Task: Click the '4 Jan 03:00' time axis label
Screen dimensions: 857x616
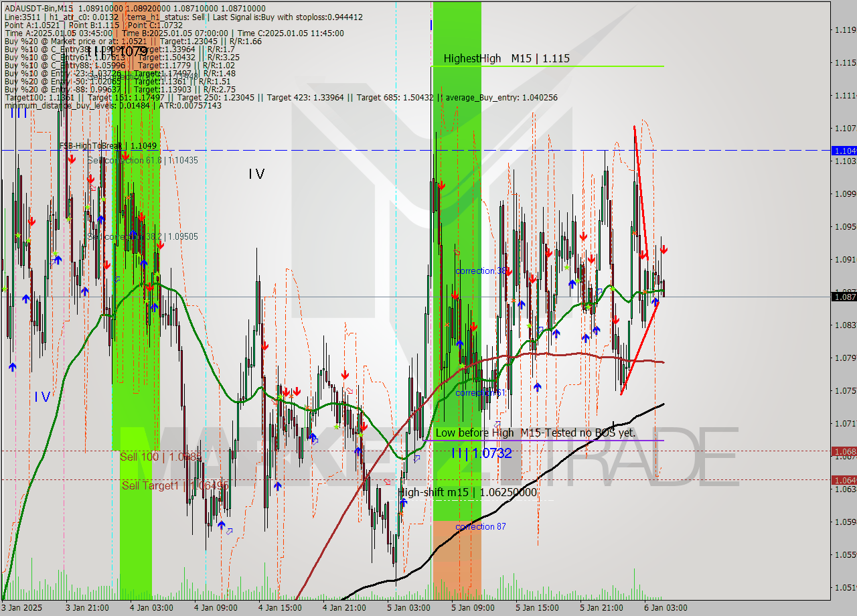Action: pyautogui.click(x=151, y=608)
